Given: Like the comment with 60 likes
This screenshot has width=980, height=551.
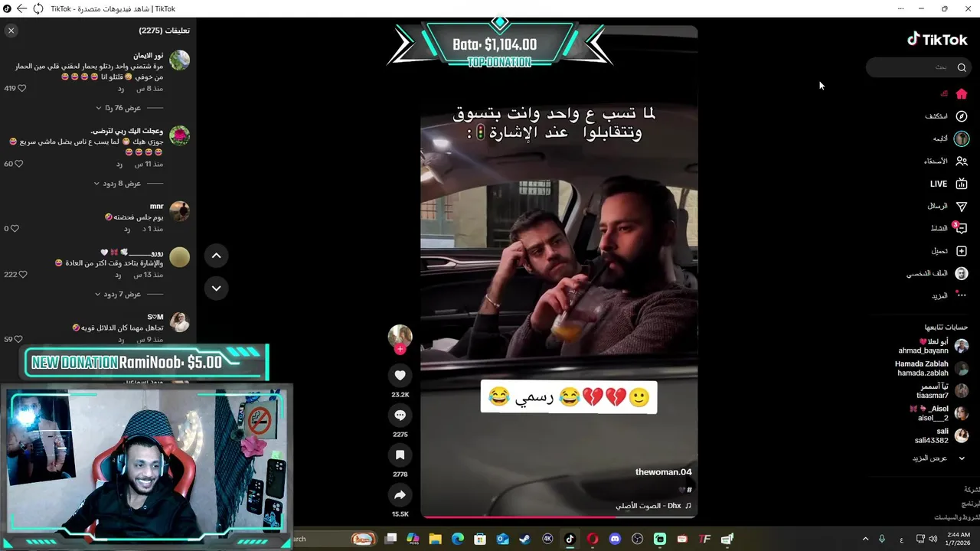Looking at the screenshot, I should (x=19, y=164).
